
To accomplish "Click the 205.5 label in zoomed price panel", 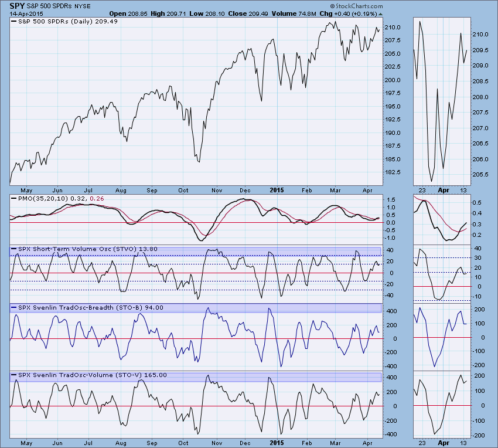I will click(x=481, y=174).
